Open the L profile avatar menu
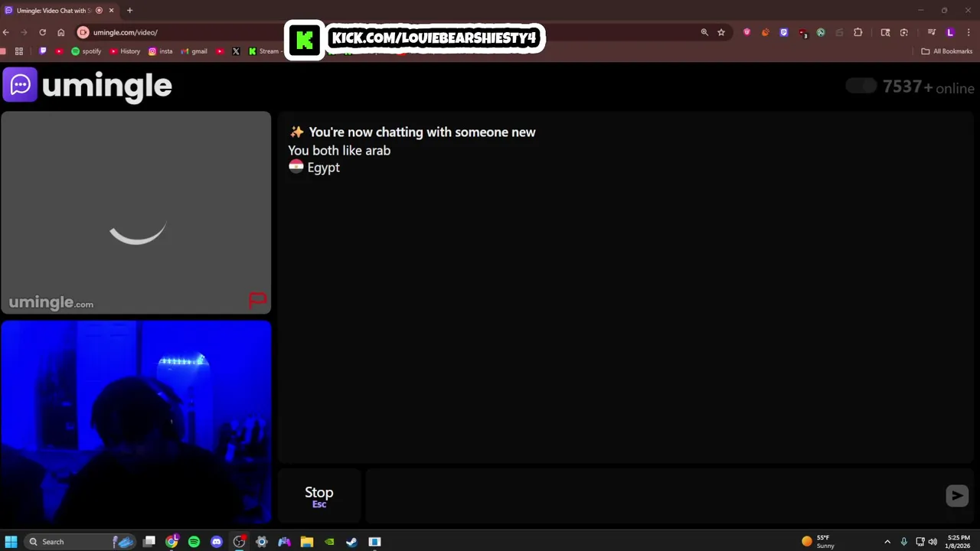The image size is (980, 551). [950, 32]
